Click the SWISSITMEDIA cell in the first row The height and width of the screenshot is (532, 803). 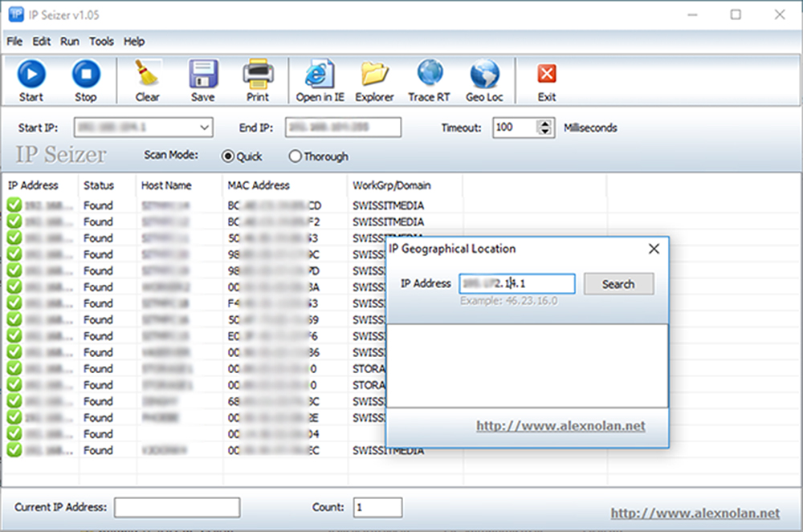[x=388, y=205]
